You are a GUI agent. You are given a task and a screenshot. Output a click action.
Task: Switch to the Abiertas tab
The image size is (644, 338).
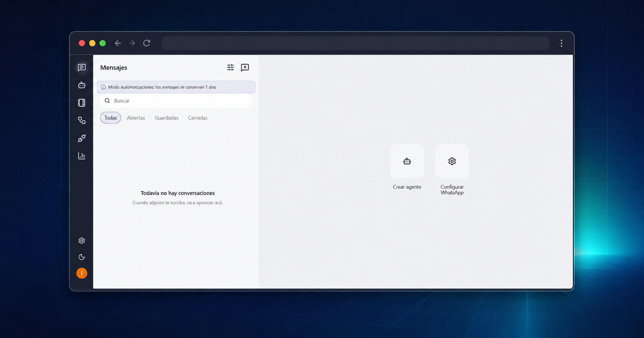click(x=136, y=118)
